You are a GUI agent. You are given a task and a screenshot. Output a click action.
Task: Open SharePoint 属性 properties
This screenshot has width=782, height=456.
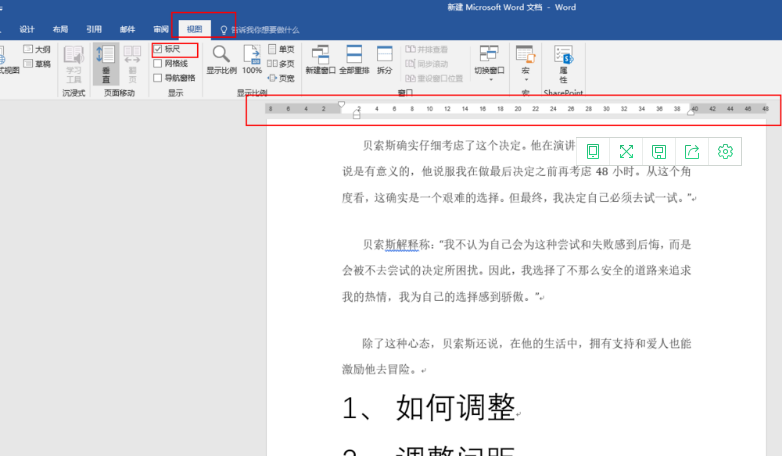pyautogui.click(x=563, y=64)
